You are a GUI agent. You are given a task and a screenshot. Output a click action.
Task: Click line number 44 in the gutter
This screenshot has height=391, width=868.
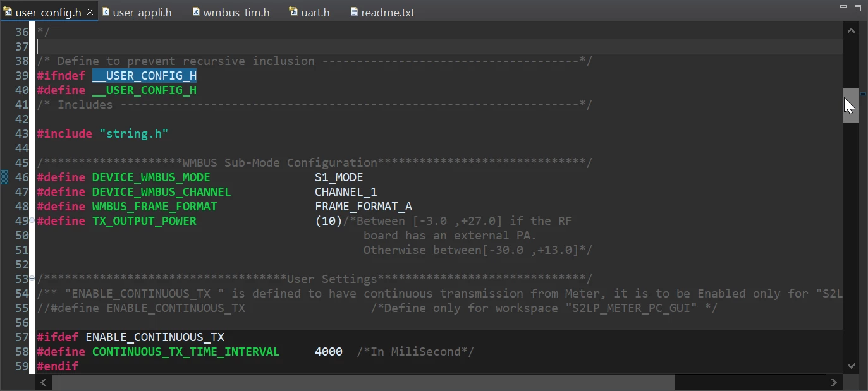(x=22, y=148)
